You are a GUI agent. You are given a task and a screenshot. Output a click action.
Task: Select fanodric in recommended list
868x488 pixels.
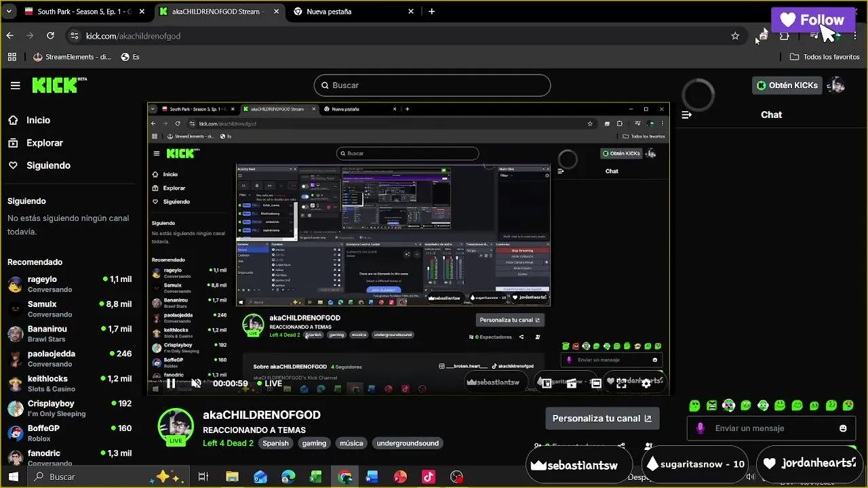point(68,457)
